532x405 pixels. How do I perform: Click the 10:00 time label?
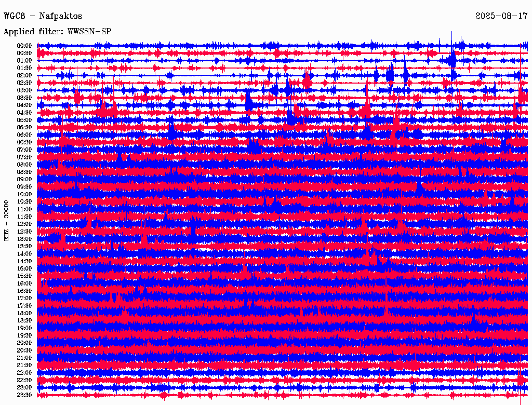coord(24,194)
